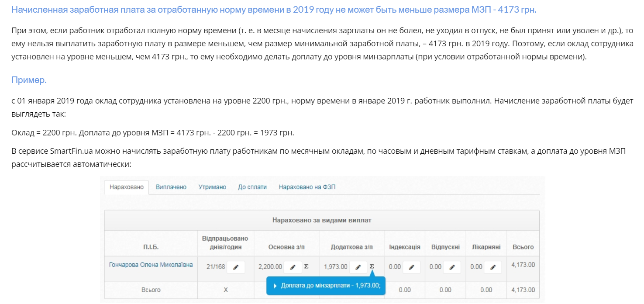
Task: Click pencil icon next to 2,200.00 salary
Action: point(293,267)
